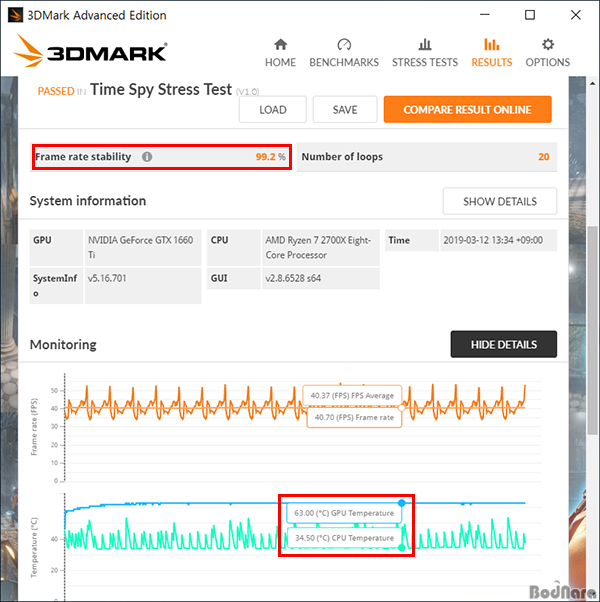Click the 3DMark title bar app icon

click(15, 15)
